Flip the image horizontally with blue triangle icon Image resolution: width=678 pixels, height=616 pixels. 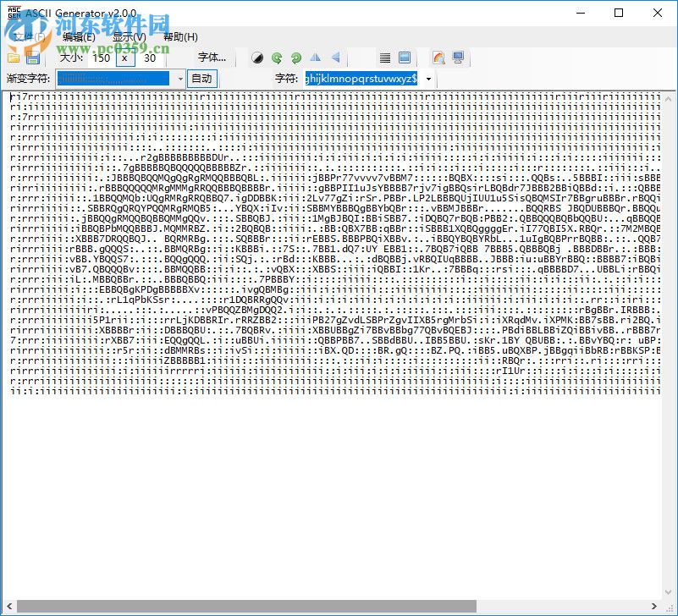tap(314, 58)
